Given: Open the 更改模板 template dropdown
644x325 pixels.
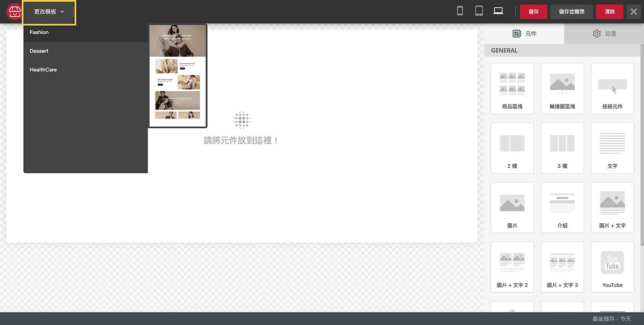Looking at the screenshot, I should click(49, 12).
